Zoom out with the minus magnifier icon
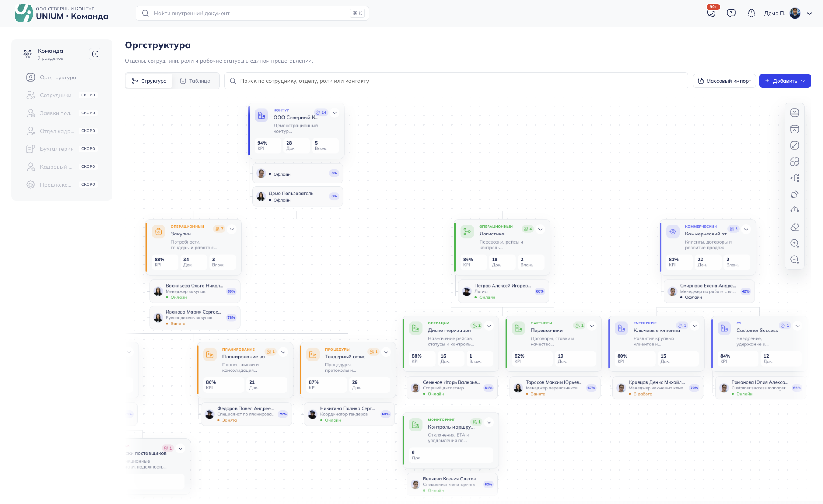 [x=795, y=260]
